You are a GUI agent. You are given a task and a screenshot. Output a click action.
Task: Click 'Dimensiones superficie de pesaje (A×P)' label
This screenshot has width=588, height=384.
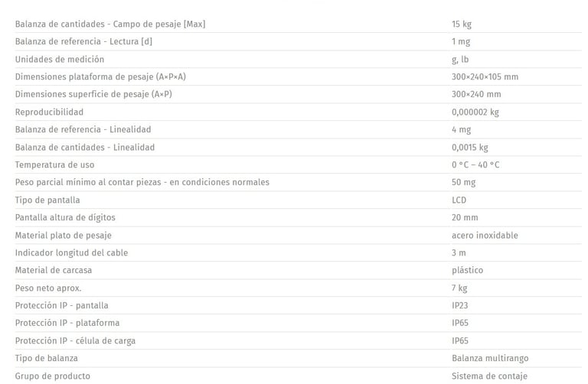pyautogui.click(x=93, y=94)
